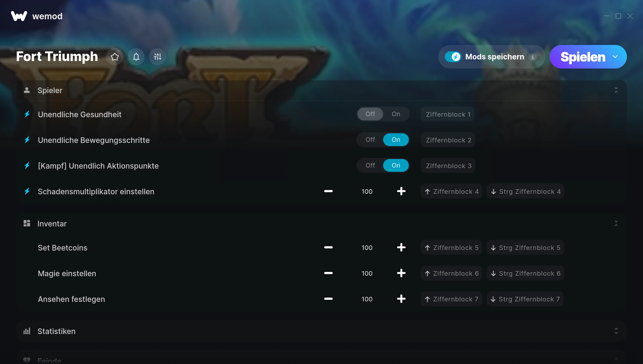Turn off Unendliche Bewegungsschritte
643x364 pixels.
point(370,140)
